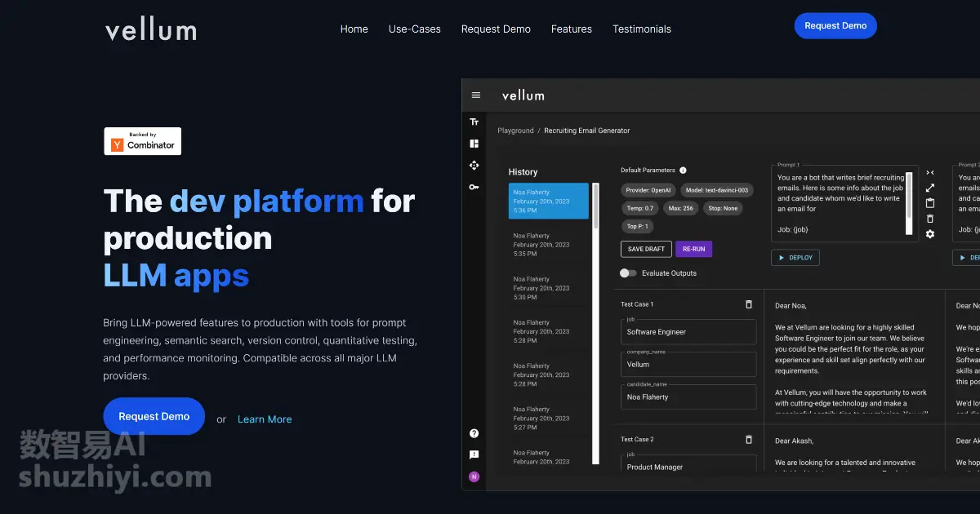The image size is (980, 514).
Task: Delete Test Case 1 via trash icon
Action: click(x=749, y=304)
